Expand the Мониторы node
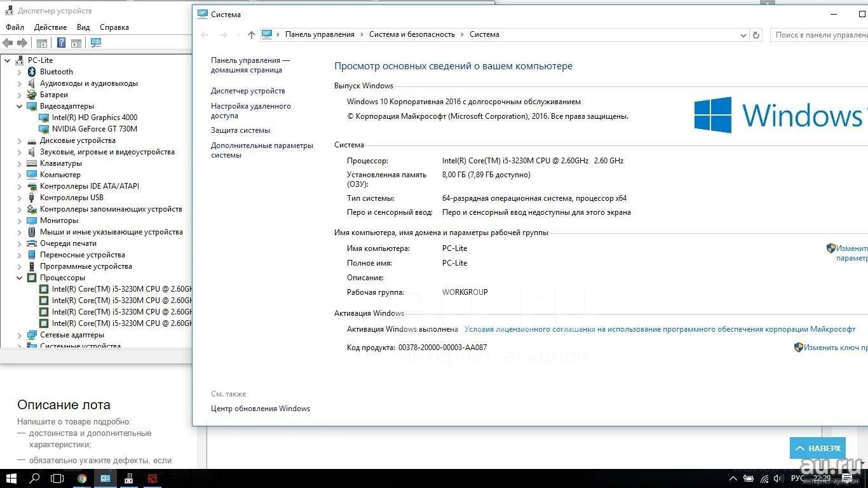Screen dimensions: 868x488 point(20,220)
